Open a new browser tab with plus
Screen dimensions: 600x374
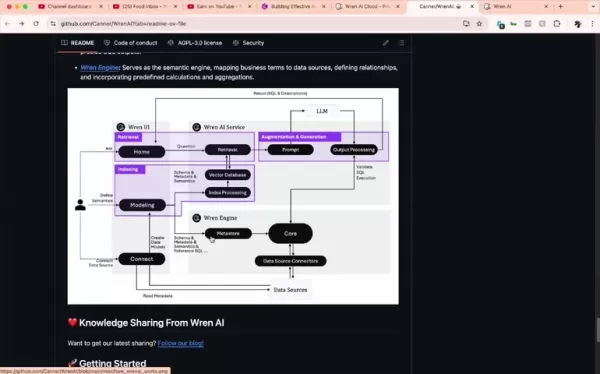pyautogui.click(x=561, y=7)
